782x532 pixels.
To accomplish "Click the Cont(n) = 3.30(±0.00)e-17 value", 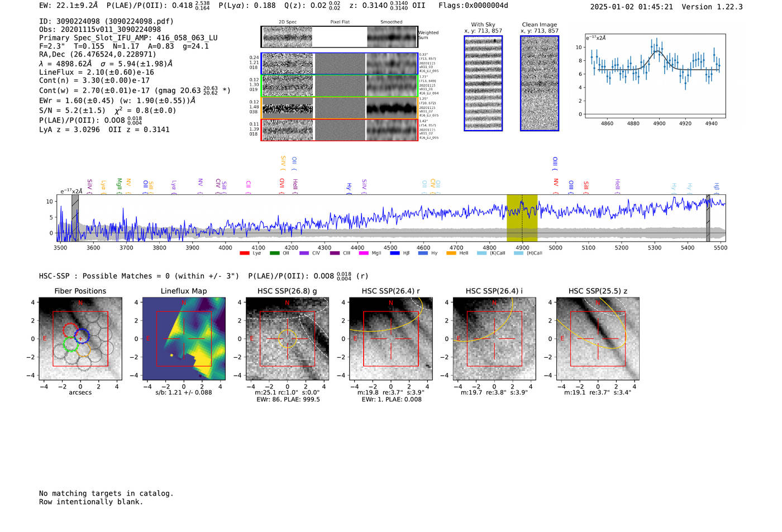I will coord(94,81).
